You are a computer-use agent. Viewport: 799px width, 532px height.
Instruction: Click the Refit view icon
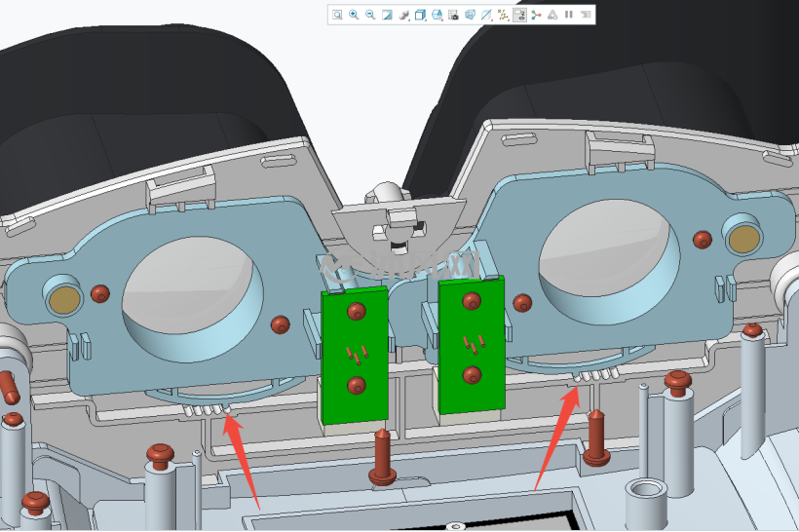click(x=337, y=15)
